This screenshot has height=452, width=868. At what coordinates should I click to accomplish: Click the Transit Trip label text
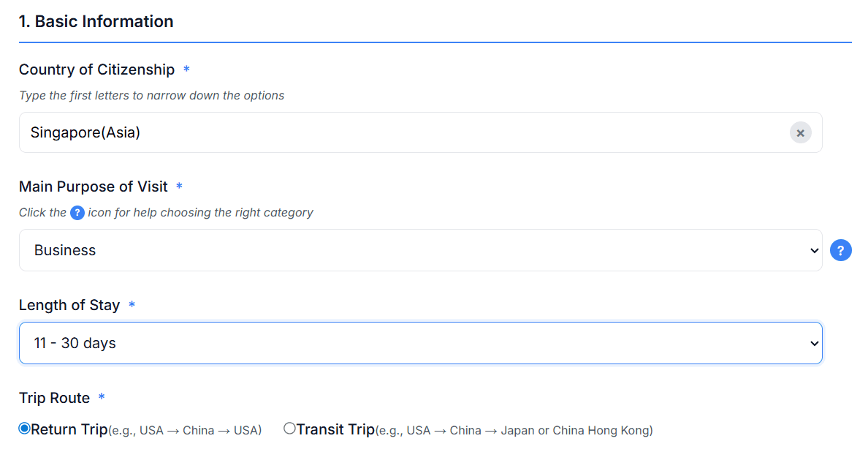(x=335, y=429)
